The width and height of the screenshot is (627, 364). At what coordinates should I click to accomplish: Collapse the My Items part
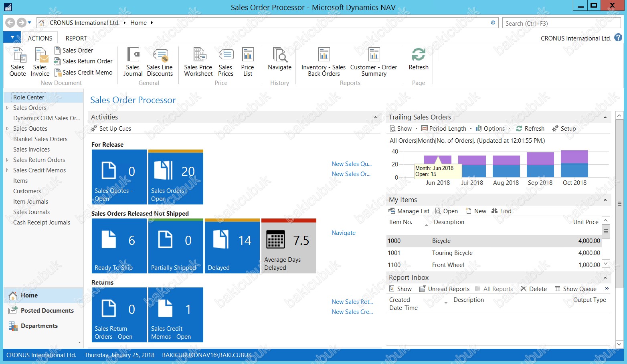[605, 200]
